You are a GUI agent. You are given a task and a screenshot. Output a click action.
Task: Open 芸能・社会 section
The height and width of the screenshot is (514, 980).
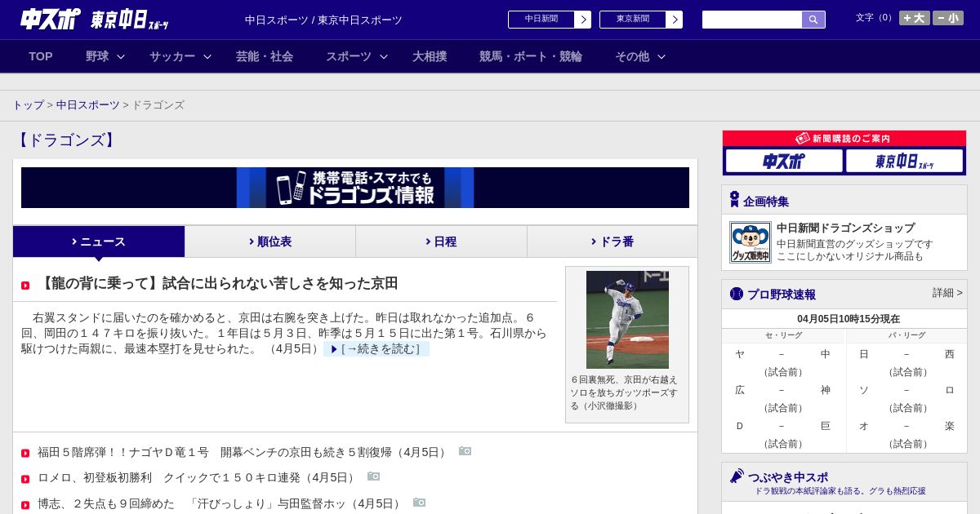[265, 56]
